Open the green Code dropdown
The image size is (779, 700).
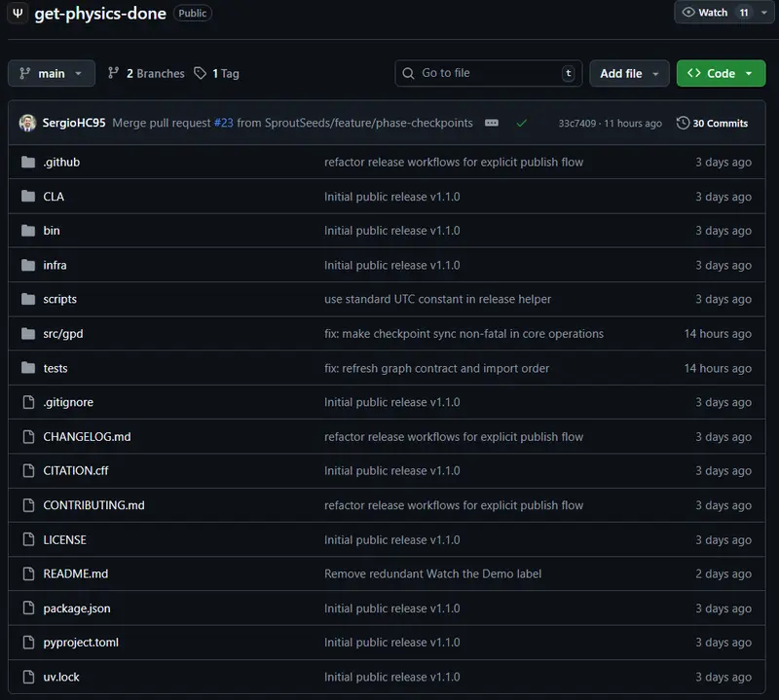[721, 73]
